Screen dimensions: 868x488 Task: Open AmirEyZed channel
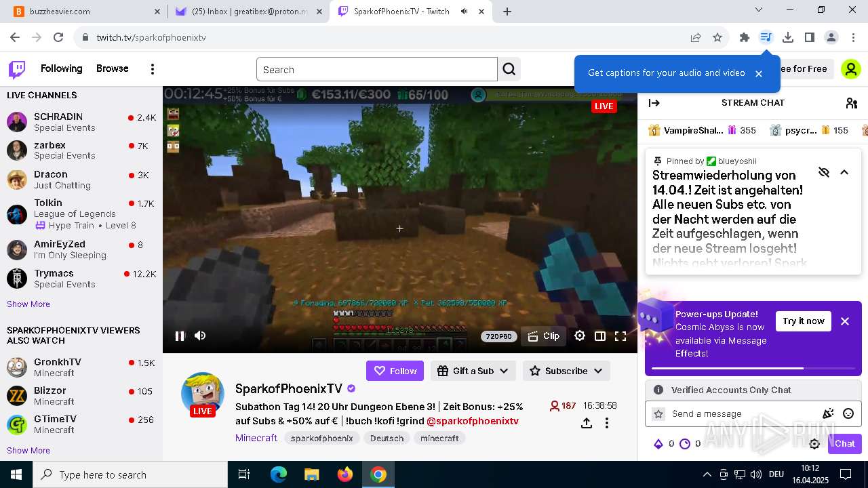point(81,249)
